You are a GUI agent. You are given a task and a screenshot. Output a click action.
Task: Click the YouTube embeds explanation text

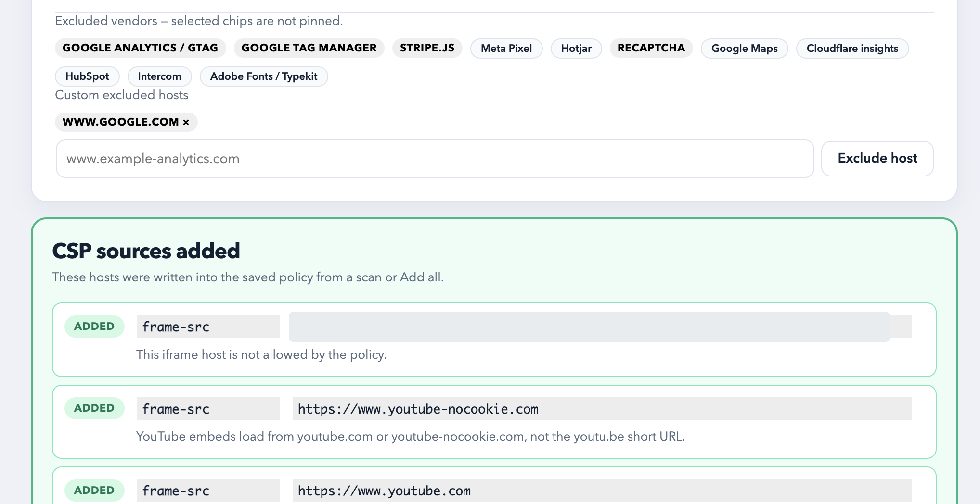(x=411, y=437)
